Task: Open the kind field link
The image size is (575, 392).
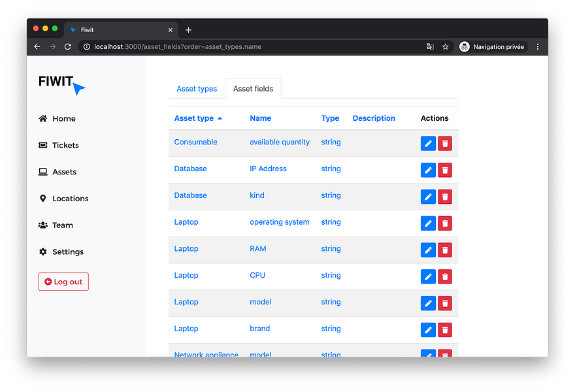Action: click(x=257, y=195)
